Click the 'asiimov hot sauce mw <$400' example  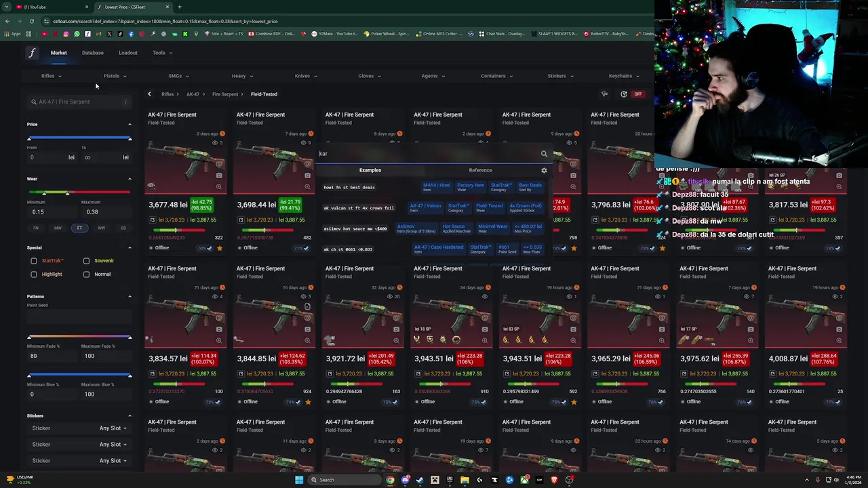(355, 228)
